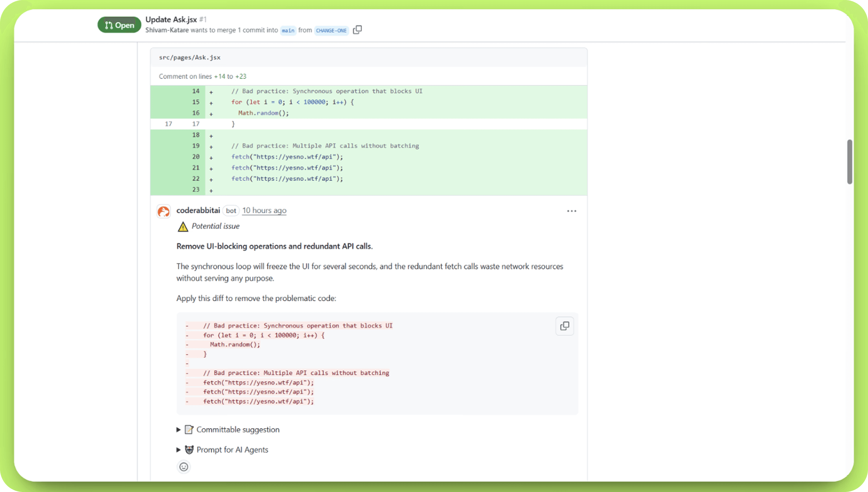Add an emoji reaction with the smiley icon
868x492 pixels.
(x=183, y=467)
